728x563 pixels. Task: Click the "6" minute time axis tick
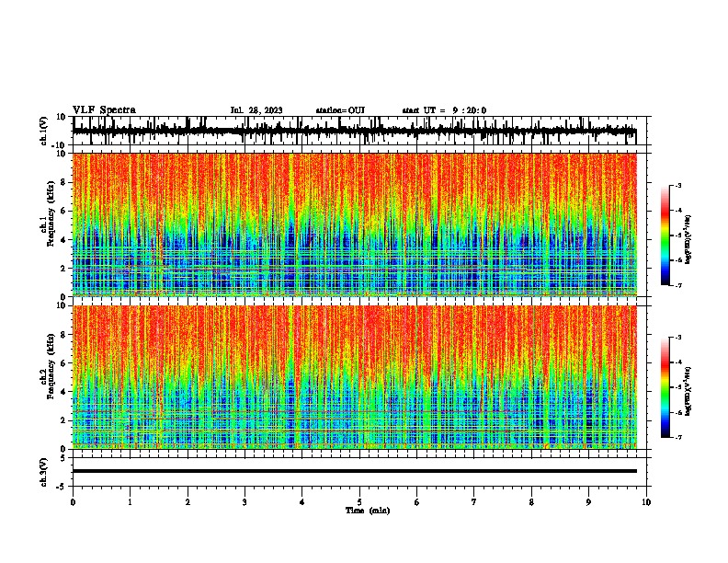pos(417,502)
